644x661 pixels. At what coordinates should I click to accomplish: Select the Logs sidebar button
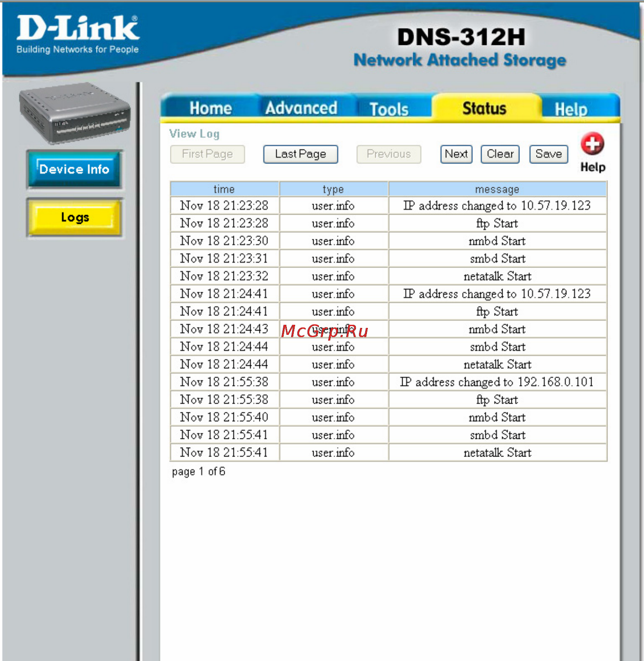coord(74,217)
